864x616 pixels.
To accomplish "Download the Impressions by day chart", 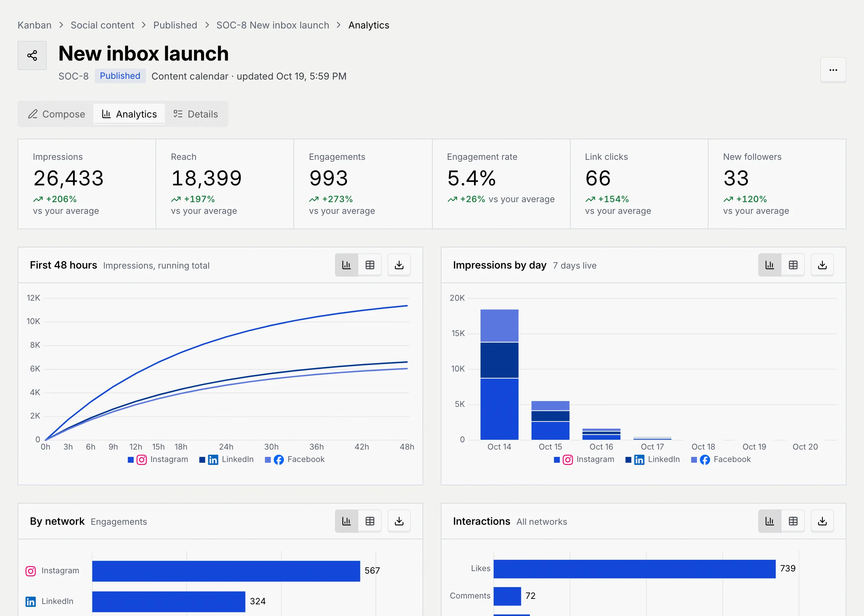I will click(x=822, y=265).
